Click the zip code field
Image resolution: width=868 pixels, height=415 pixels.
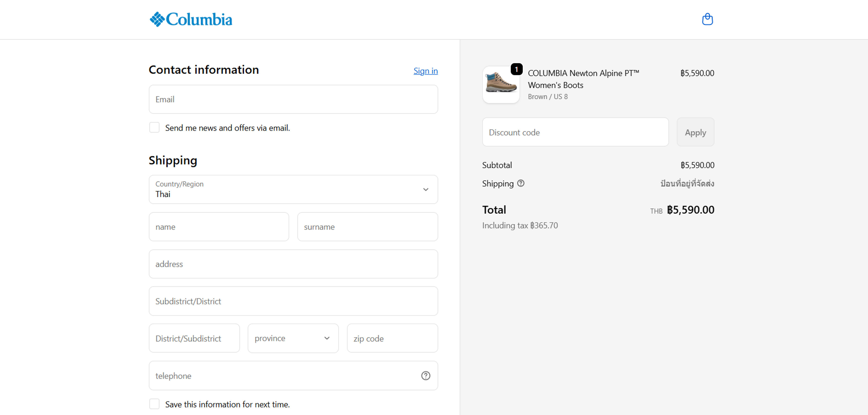tap(392, 338)
